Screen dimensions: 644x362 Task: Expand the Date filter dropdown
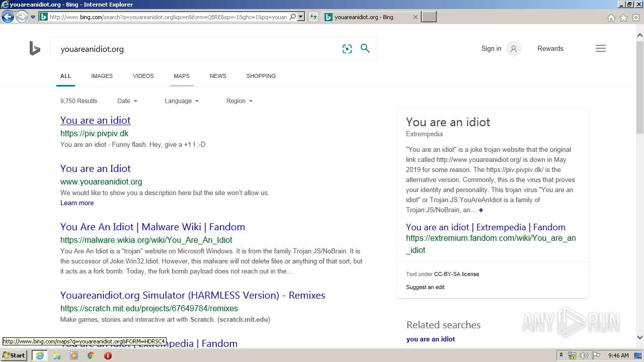pyautogui.click(x=127, y=101)
